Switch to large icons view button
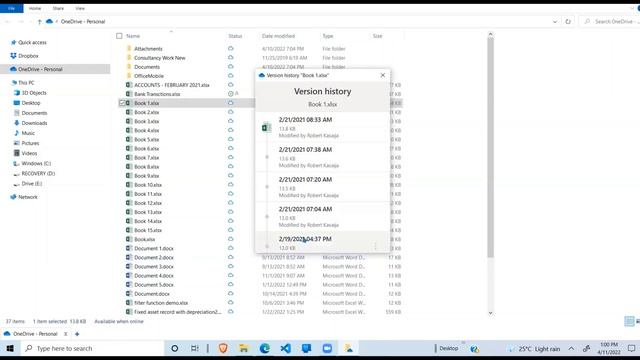The image size is (640, 360). [638, 321]
